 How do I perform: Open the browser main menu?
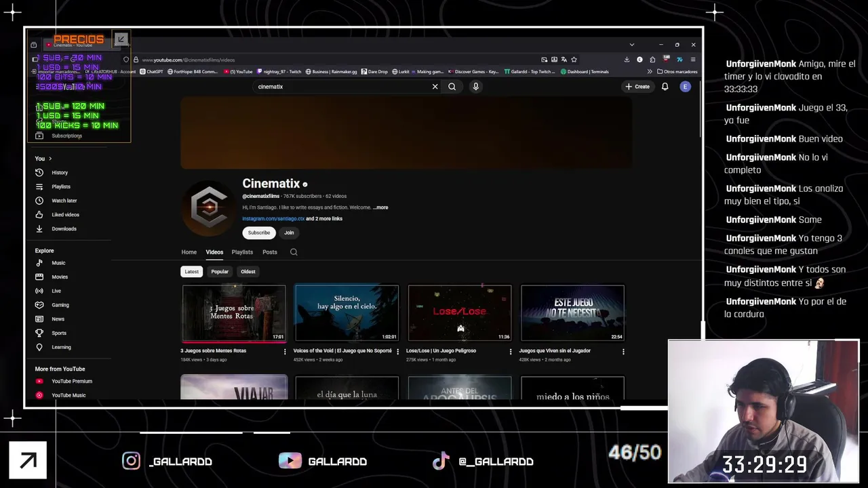[x=692, y=60]
